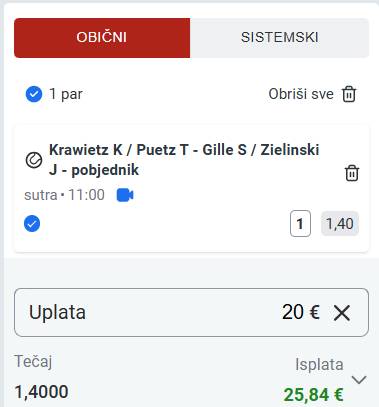Click trash icon beside Obriši sve
379x407 pixels.
[349, 94]
